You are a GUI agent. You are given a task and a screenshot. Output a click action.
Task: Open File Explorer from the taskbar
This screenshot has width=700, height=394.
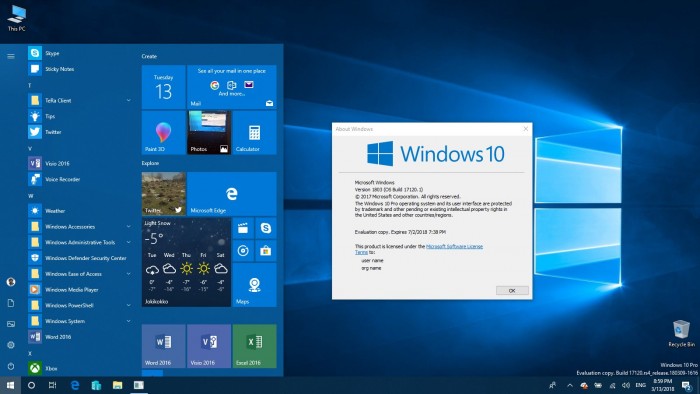pos(117,386)
